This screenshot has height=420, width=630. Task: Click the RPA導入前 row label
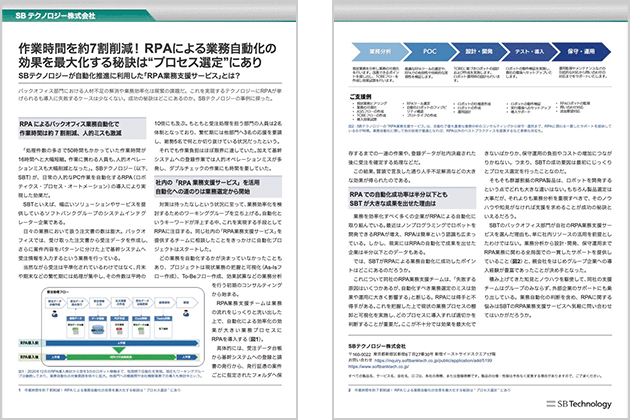tap(29, 343)
